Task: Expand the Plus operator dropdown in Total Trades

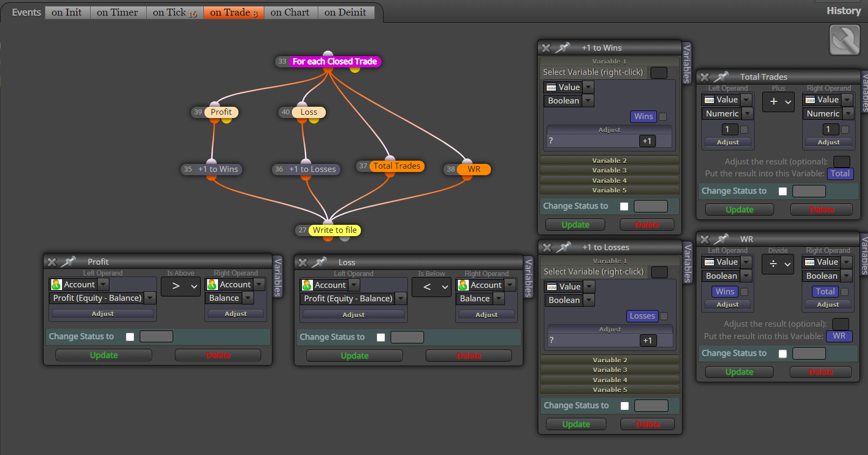Action: [778, 101]
